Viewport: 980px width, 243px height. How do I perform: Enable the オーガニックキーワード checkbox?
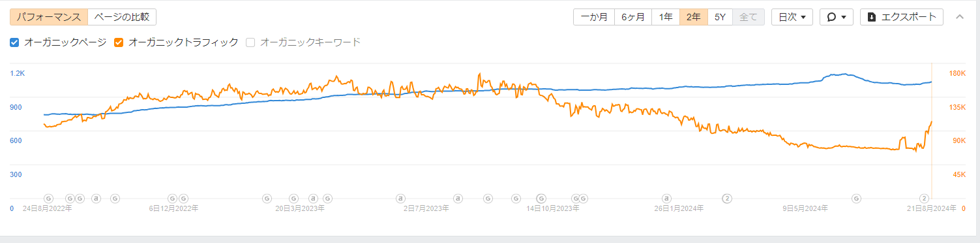pos(250,42)
